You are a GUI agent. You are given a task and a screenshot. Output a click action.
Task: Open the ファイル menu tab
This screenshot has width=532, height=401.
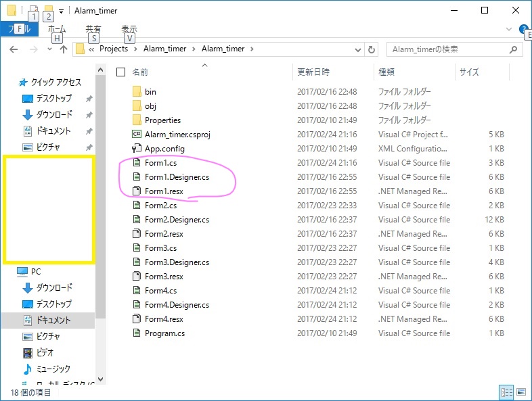coord(20,29)
